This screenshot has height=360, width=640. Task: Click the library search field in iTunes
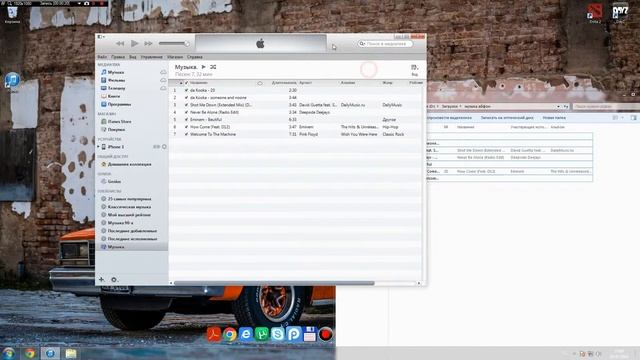385,43
